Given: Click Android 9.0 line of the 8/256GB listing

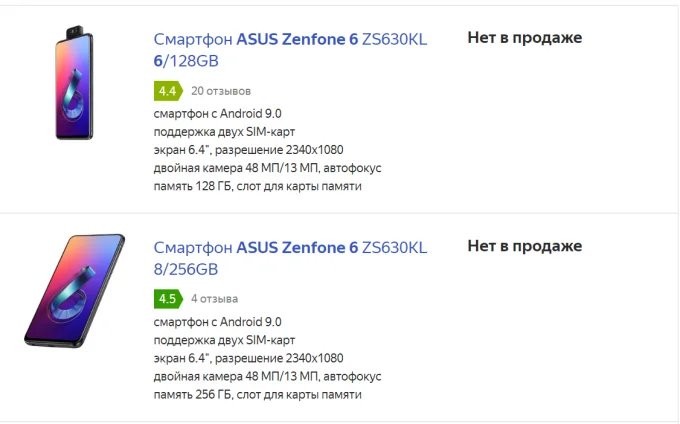Looking at the screenshot, I should tap(217, 322).
